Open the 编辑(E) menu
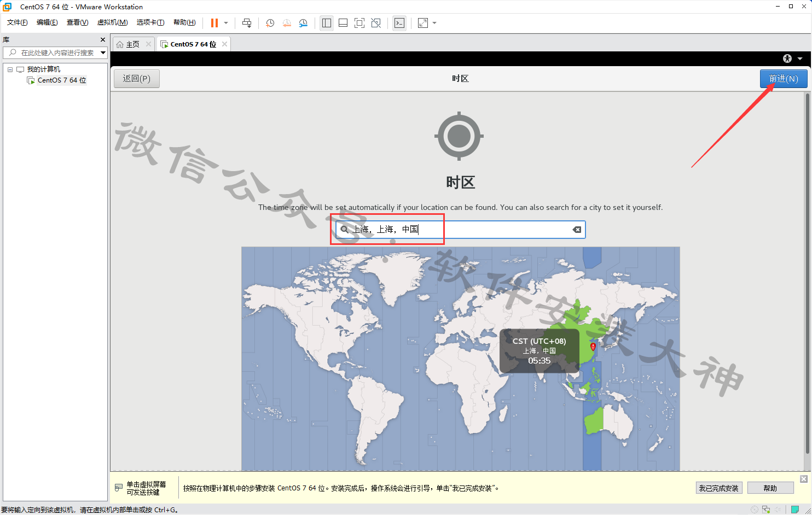This screenshot has width=812, height=515. [47, 22]
